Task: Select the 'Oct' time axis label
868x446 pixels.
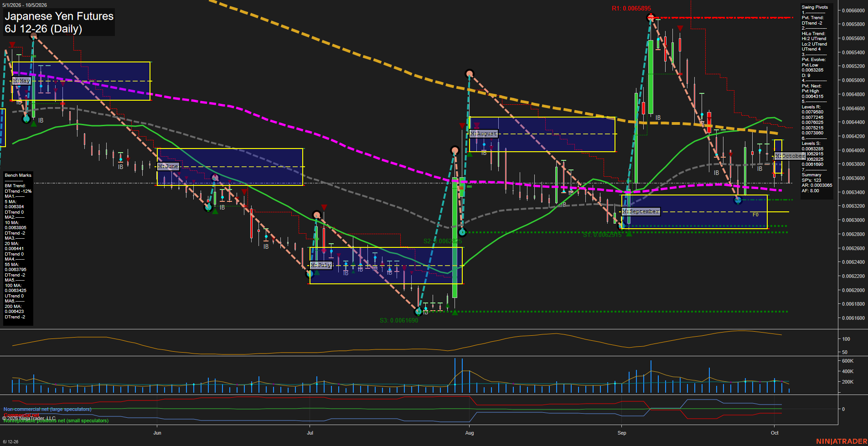Action: (775, 433)
